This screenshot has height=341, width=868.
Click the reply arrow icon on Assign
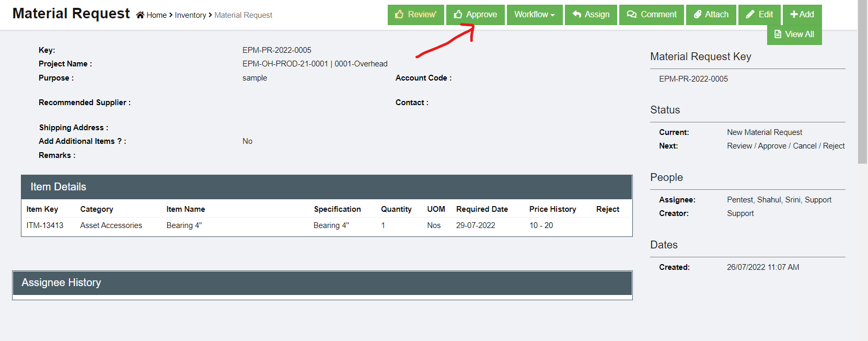coord(577,15)
